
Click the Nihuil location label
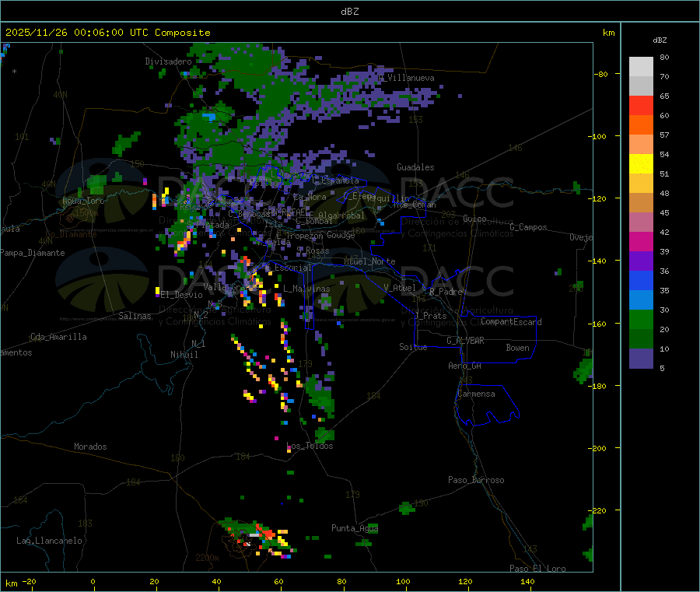point(184,355)
